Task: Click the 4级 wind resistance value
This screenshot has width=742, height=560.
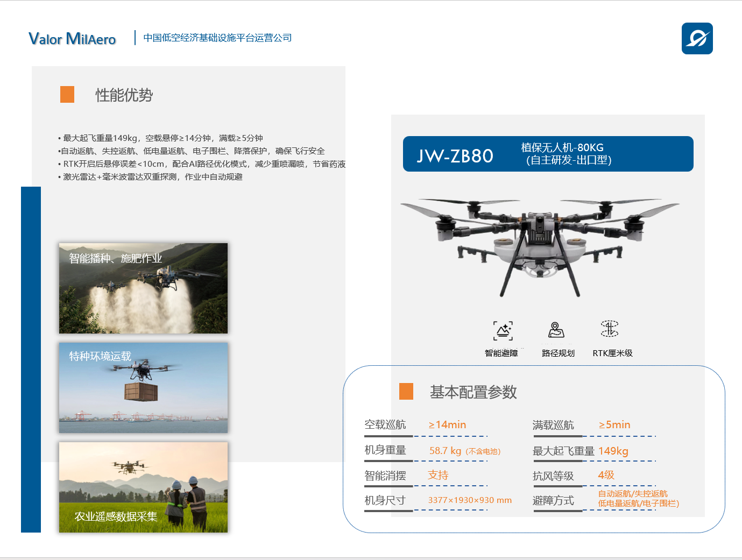Action: pos(606,475)
